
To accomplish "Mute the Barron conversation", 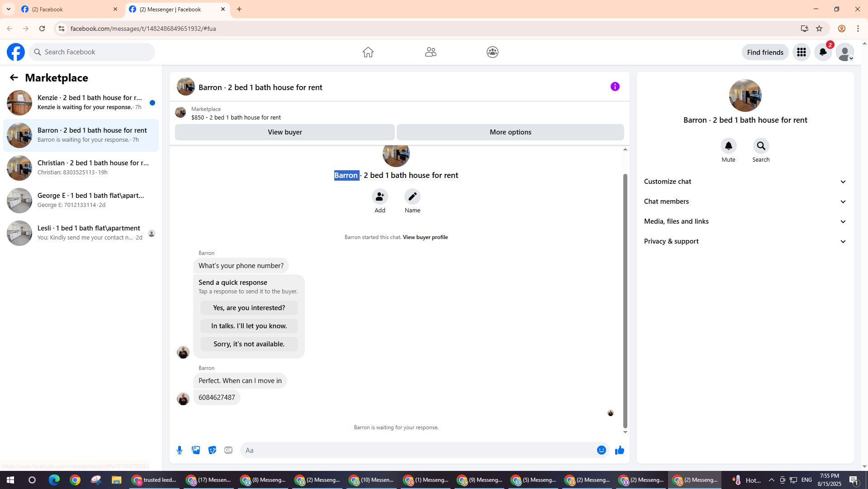I will pos(728,146).
